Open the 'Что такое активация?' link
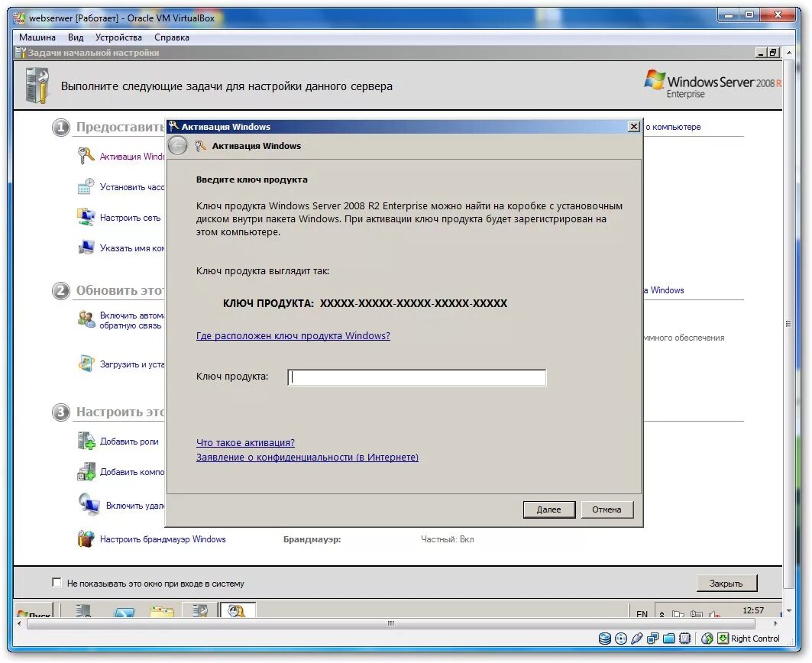Screen dimensions: 812x663 pos(245,443)
